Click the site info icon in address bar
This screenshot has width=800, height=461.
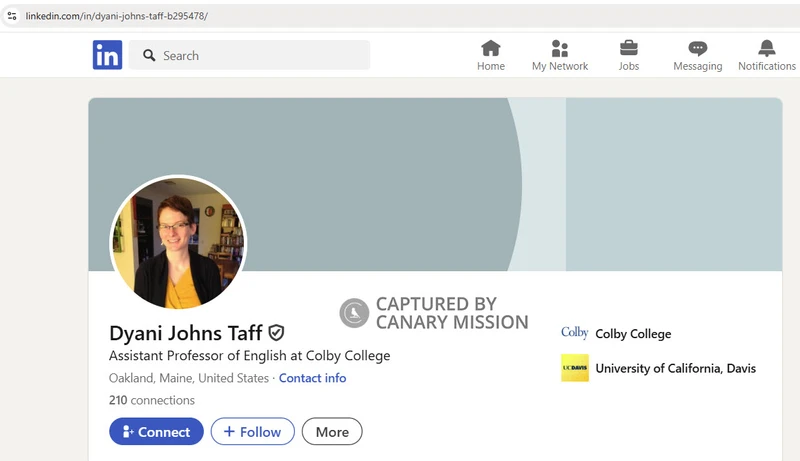click(x=12, y=16)
